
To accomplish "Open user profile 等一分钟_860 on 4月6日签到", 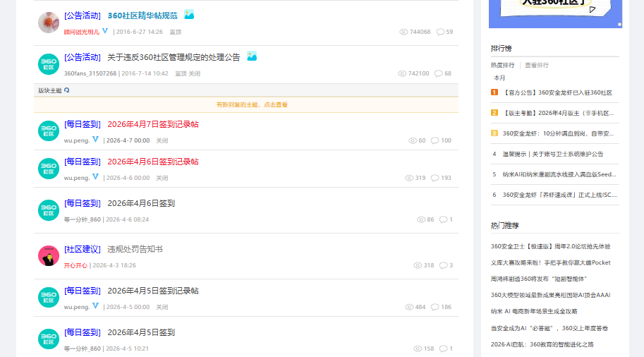I will point(82,219).
